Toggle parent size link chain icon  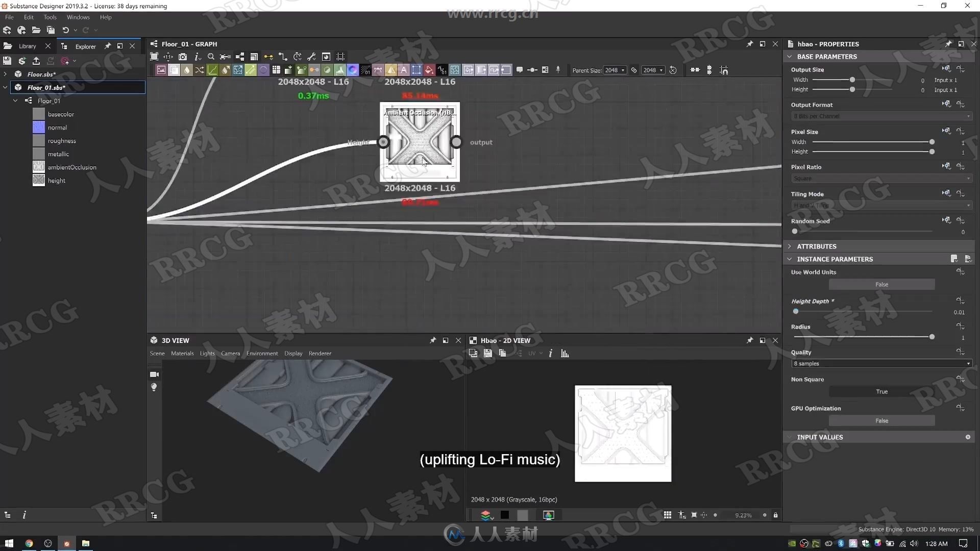point(634,70)
